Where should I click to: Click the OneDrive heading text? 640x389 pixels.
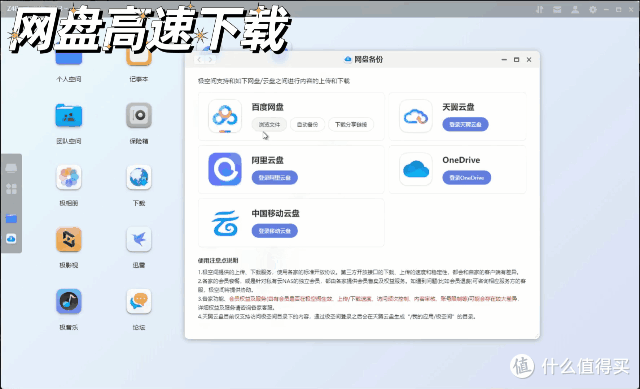click(461, 160)
